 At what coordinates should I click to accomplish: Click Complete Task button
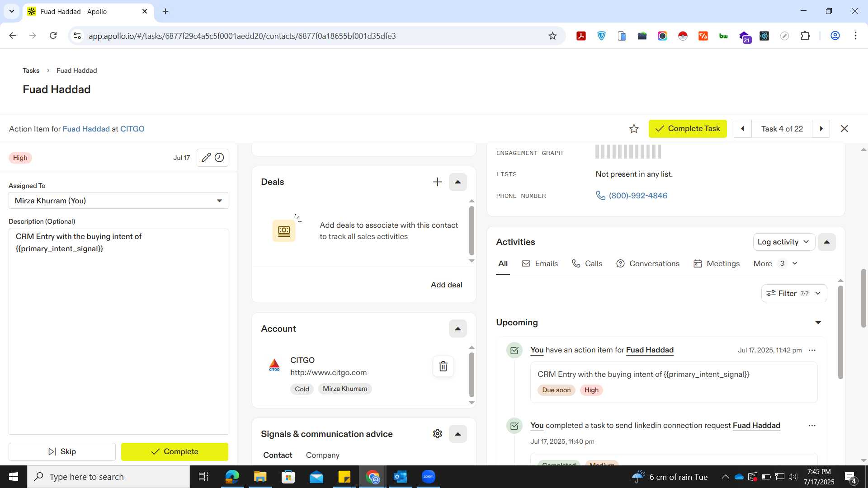point(688,129)
